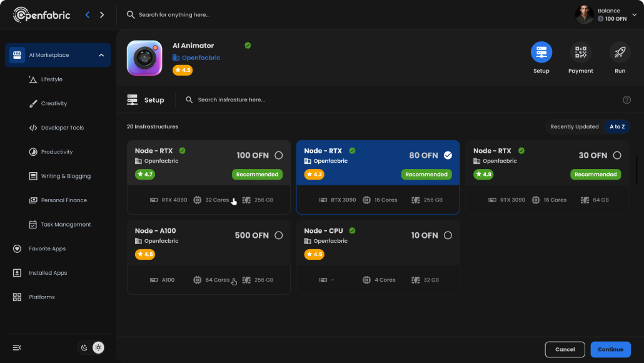Collapse the AI Marketplace section
This screenshot has width=644, height=363.
100,55
